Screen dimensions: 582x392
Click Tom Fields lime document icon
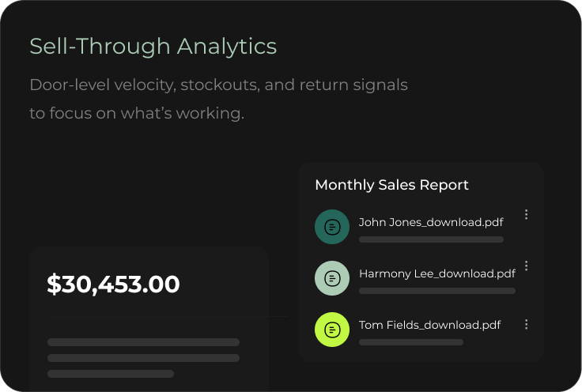point(332,330)
